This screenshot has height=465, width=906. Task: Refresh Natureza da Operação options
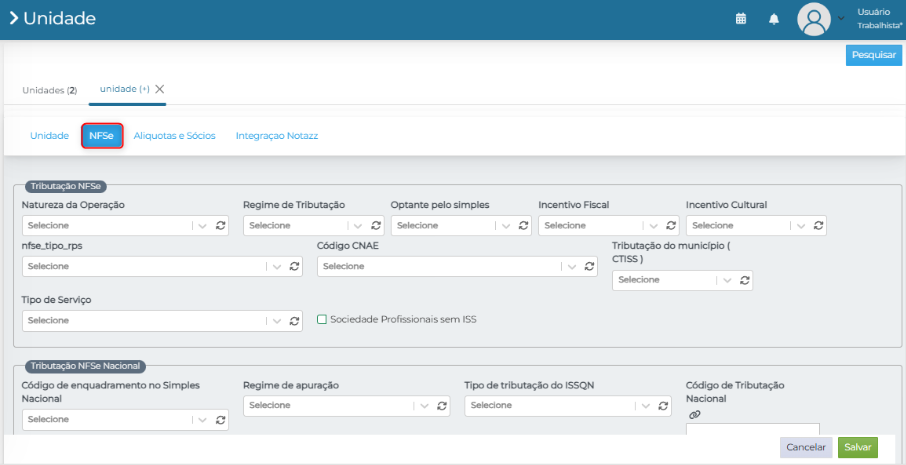click(x=220, y=225)
